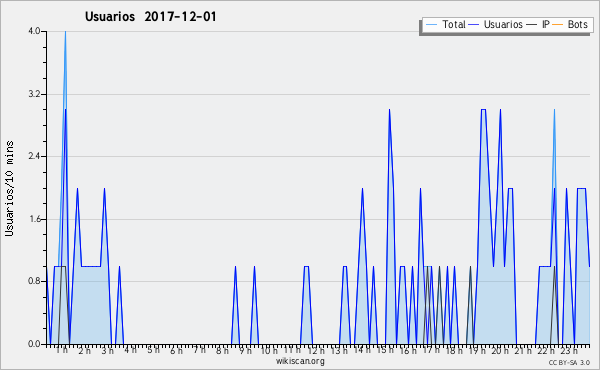Click the '8 h' x-axis label
The height and width of the screenshot is (370, 600).
click(222, 350)
